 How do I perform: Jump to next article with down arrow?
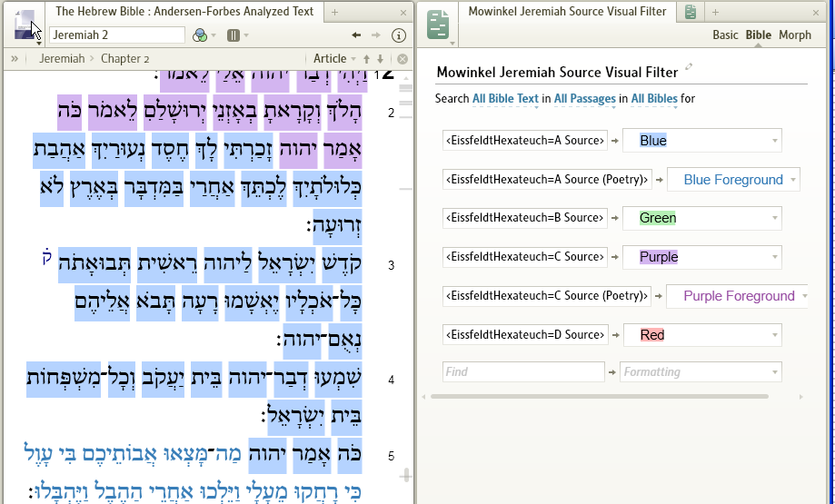(x=380, y=58)
